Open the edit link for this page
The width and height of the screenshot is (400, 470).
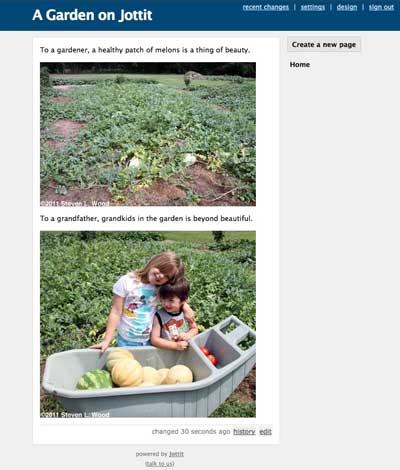point(266,432)
